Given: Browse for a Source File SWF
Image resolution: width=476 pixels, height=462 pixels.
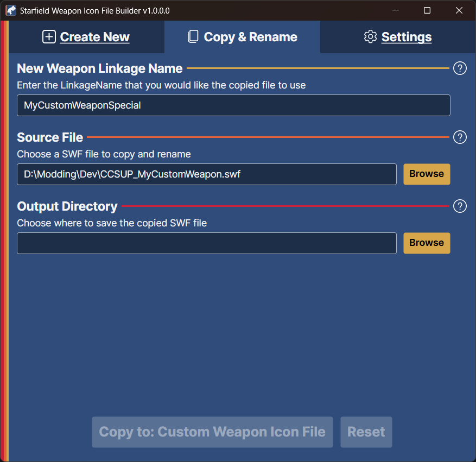Looking at the screenshot, I should [427, 174].
